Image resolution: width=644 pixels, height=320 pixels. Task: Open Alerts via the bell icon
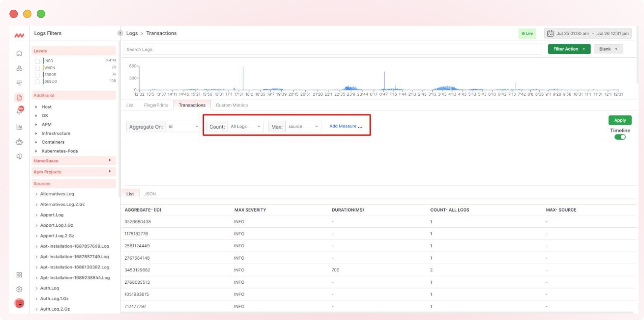tap(19, 110)
